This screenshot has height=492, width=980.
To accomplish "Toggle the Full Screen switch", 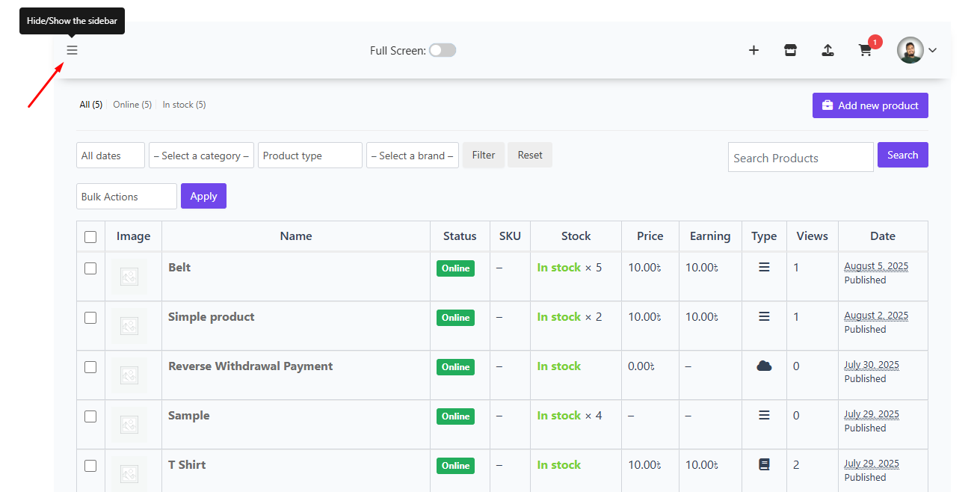I will click(x=443, y=50).
